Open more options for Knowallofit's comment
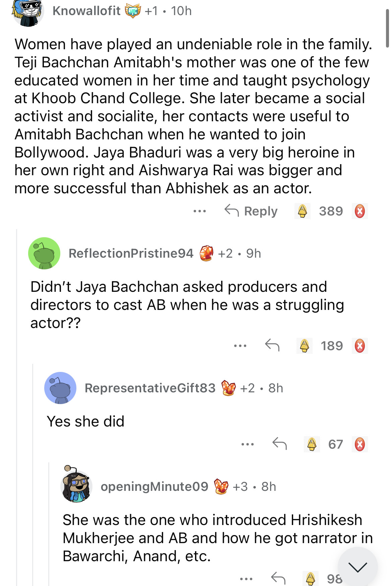Image resolution: width=392 pixels, height=586 pixels. pos(199,211)
